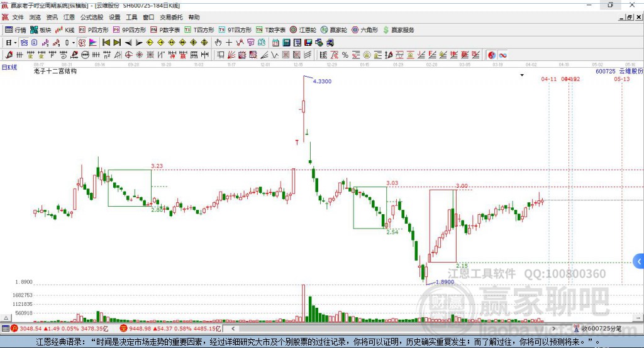Open the calculator icon
This screenshot has width=644, height=348.
287,43
